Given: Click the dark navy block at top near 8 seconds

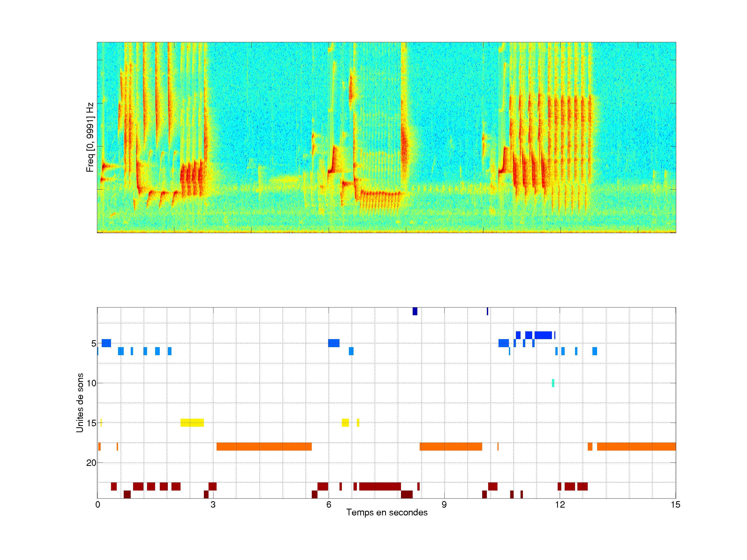Looking at the screenshot, I should [415, 311].
